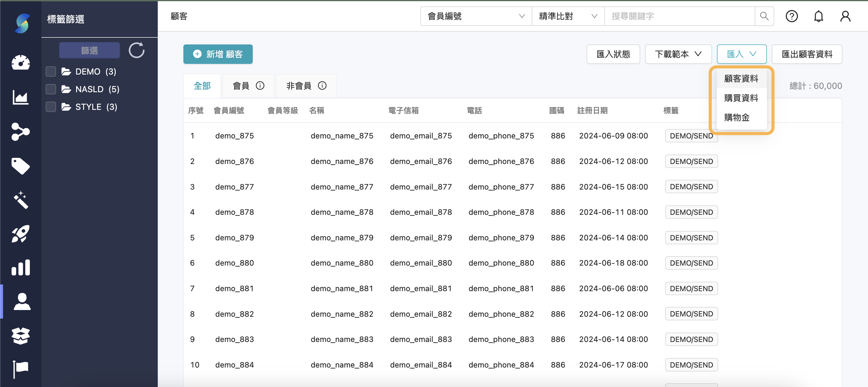Open the share nodes icon in sidebar
Viewport: 868px width, 387px height.
pos(20,132)
